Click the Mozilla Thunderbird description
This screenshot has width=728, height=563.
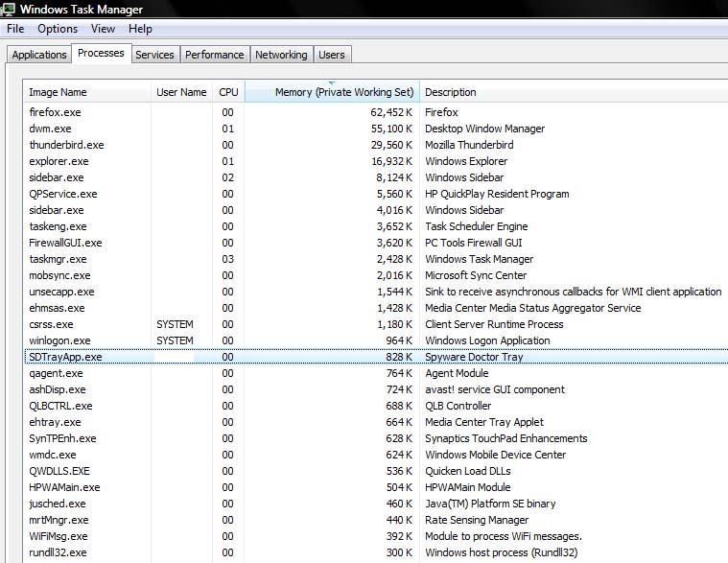click(x=469, y=145)
